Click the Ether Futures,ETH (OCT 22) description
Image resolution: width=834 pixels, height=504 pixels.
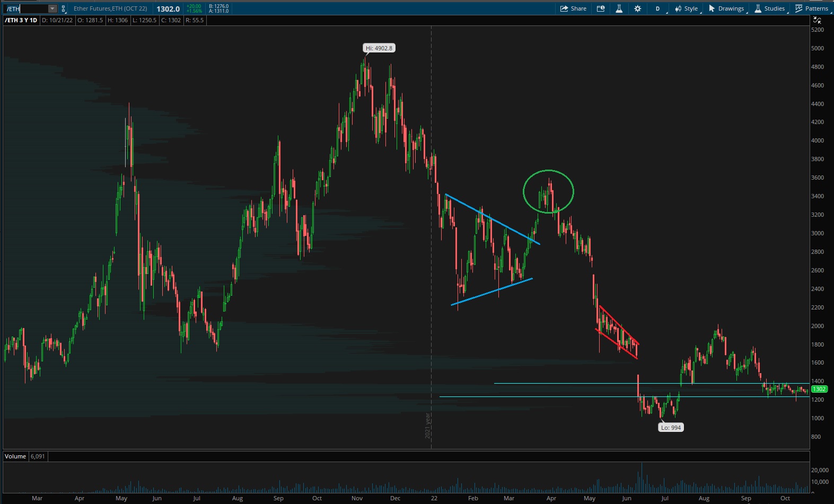pyautogui.click(x=110, y=8)
